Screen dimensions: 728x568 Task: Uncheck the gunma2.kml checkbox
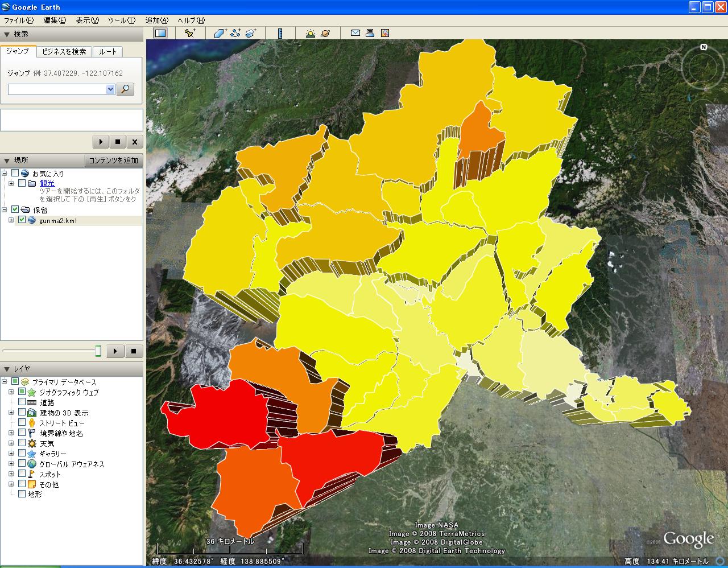tap(22, 220)
